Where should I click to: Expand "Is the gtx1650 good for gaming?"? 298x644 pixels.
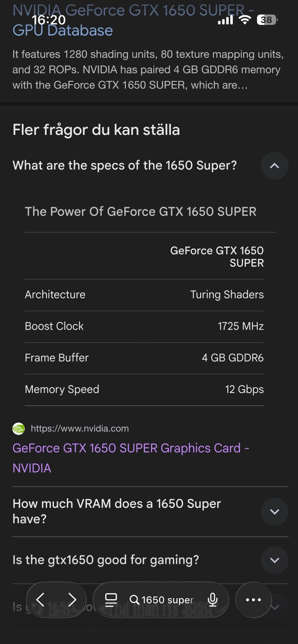tap(274, 560)
